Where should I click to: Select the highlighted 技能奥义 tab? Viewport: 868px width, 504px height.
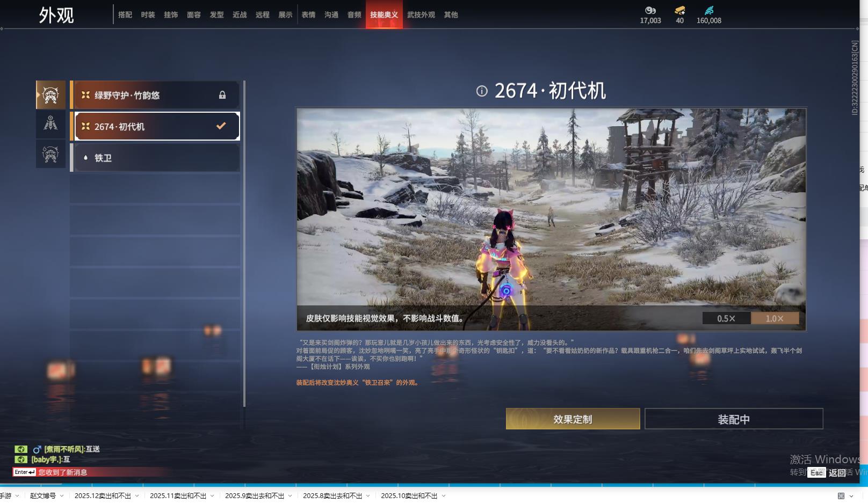tap(384, 14)
